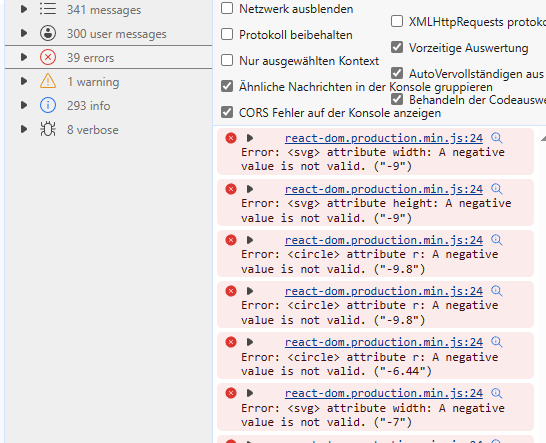
Task: Click the red error icon beside 39 errors
Action: (x=48, y=57)
